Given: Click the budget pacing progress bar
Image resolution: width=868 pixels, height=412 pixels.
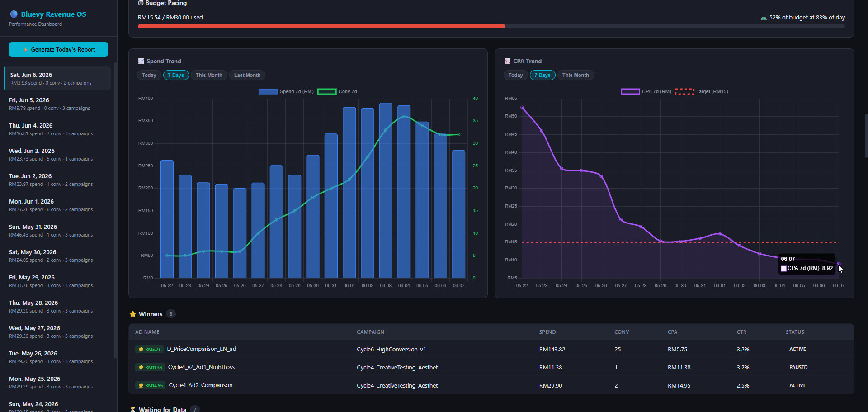Looking at the screenshot, I should point(491,26).
